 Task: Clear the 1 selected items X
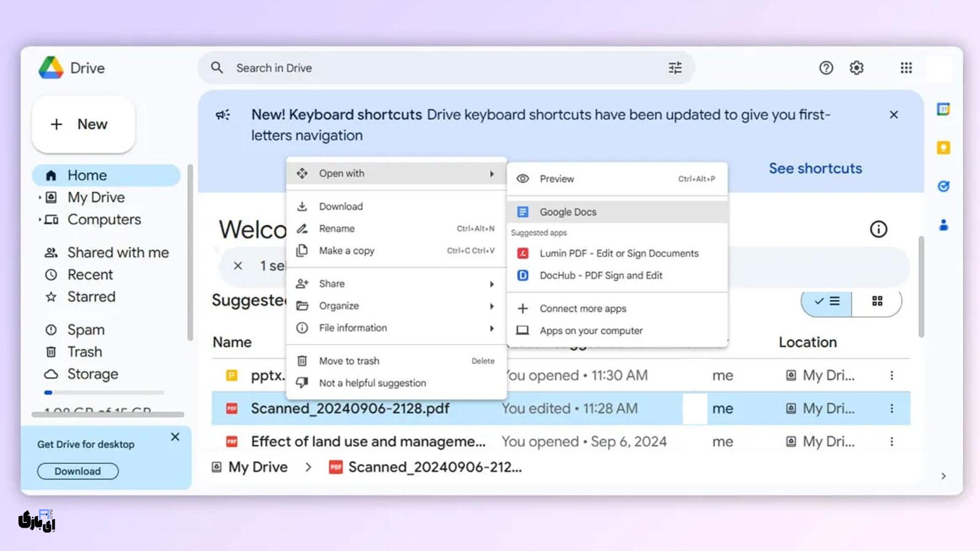tap(238, 266)
